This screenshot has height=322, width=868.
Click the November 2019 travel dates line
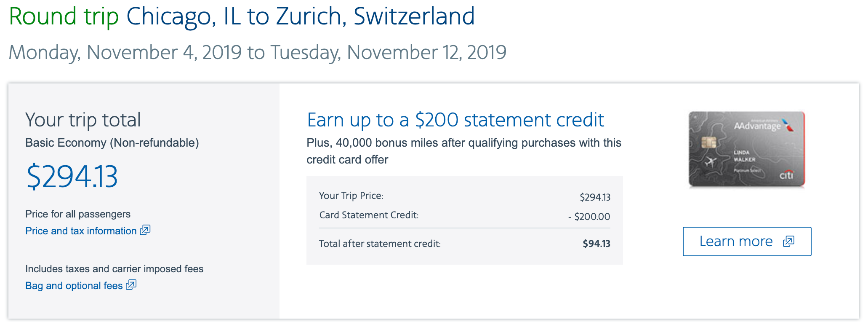[x=257, y=53]
